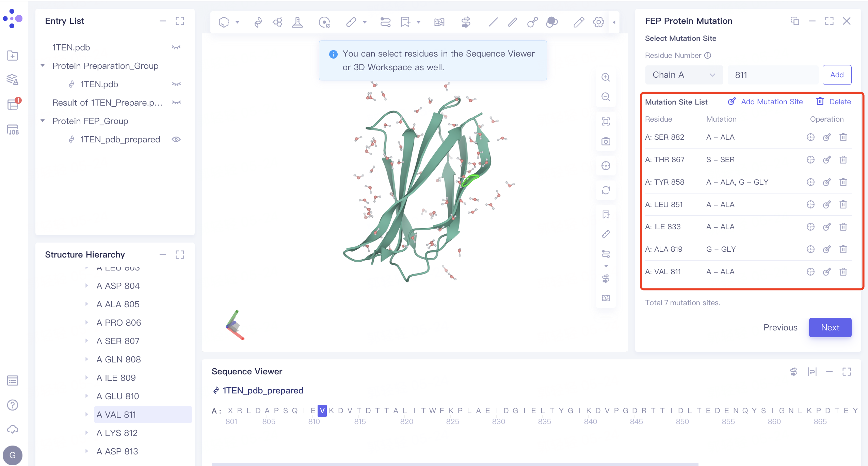
Task: Click the reset view rotation icon
Action: [x=606, y=190]
